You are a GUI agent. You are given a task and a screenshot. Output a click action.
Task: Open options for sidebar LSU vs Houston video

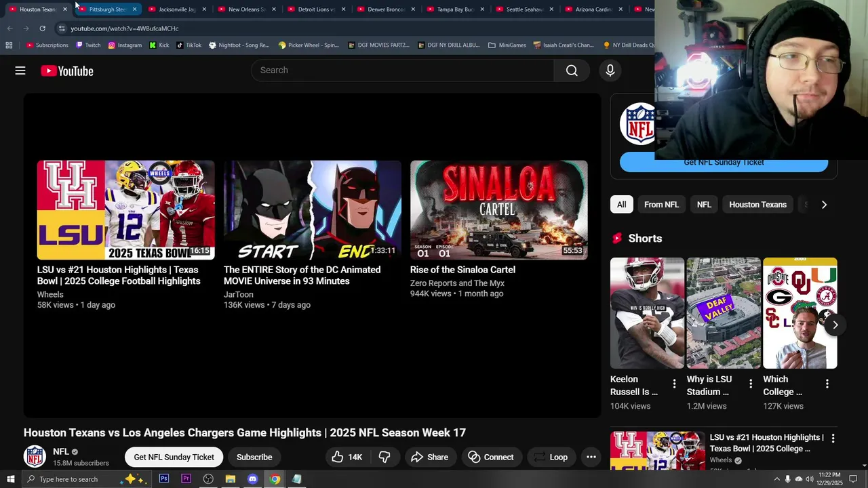pos(833,439)
